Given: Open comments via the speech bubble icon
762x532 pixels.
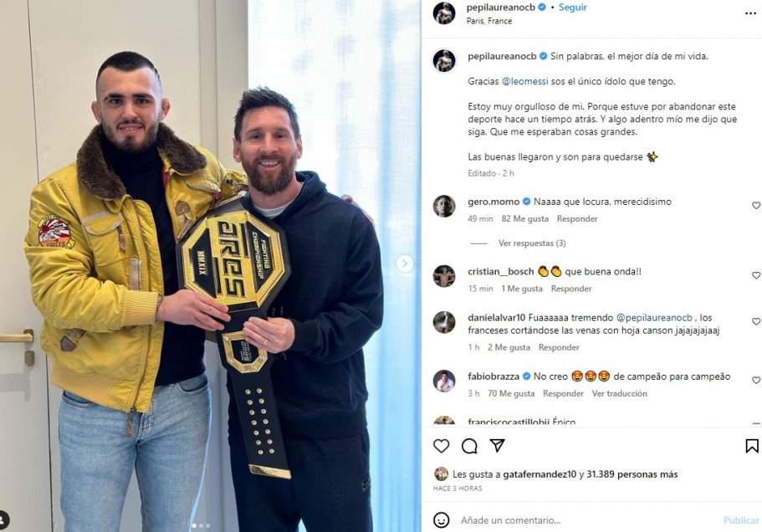Looking at the screenshot, I should [x=469, y=446].
